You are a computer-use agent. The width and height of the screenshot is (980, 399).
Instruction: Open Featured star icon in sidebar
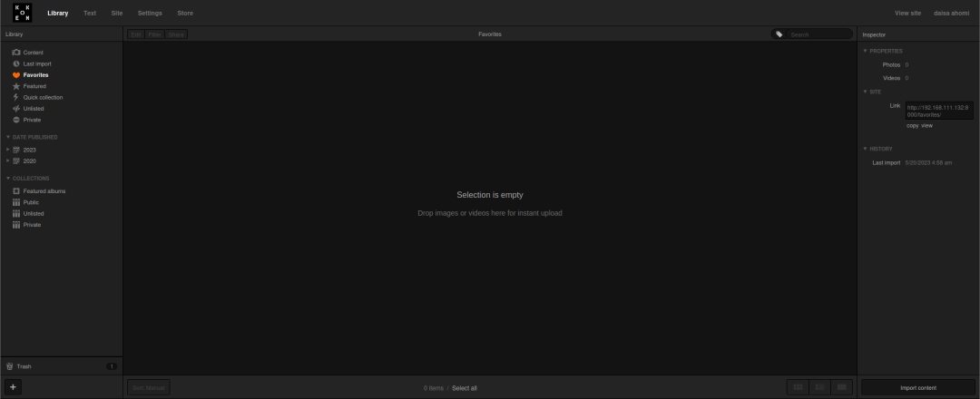click(x=16, y=86)
